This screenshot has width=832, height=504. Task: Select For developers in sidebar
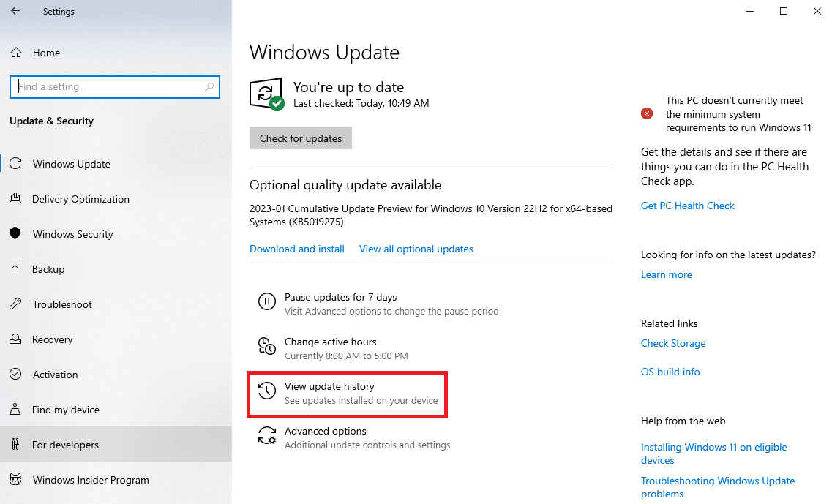[x=116, y=444]
